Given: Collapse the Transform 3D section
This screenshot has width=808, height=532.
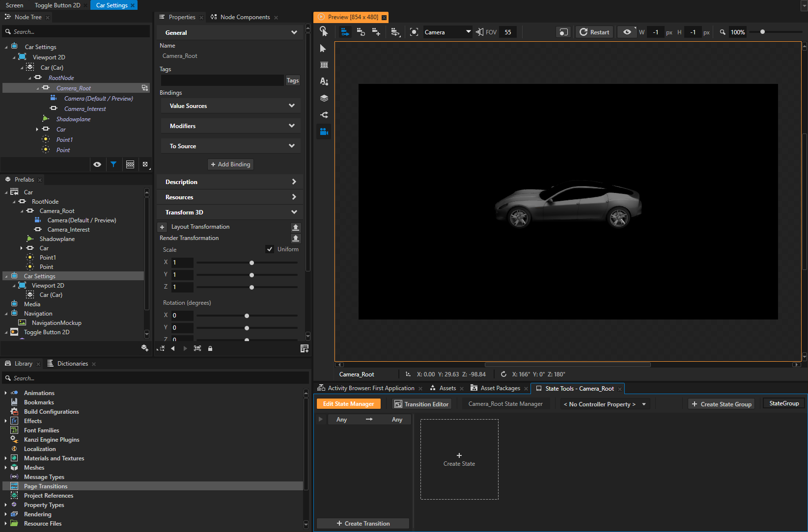Looking at the screenshot, I should 294,212.
